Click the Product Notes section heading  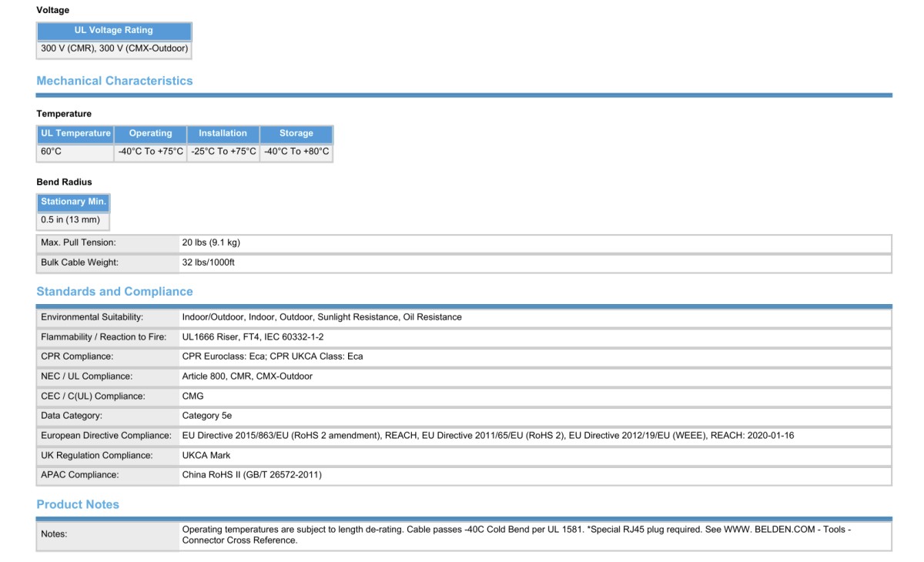coord(78,505)
